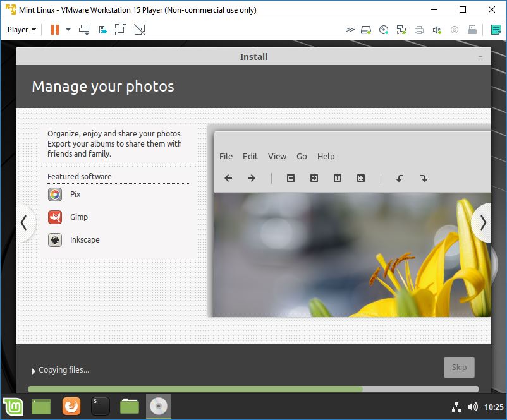Pause the virtual machine
507x420 pixels.
[54, 30]
